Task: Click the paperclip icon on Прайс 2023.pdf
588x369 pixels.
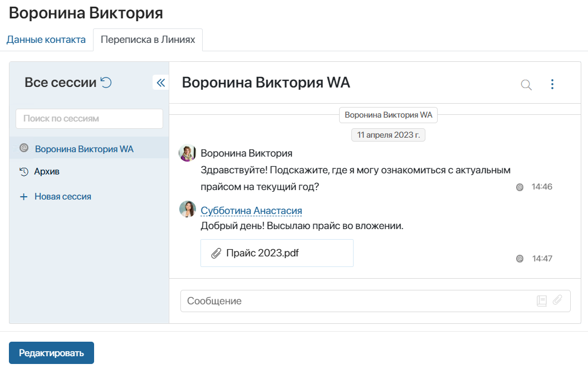Action: 216,254
